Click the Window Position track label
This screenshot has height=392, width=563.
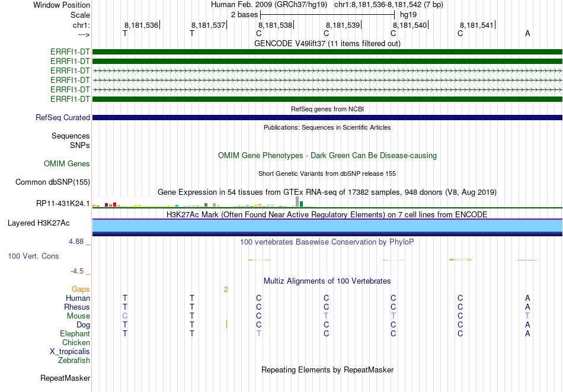coord(62,5)
